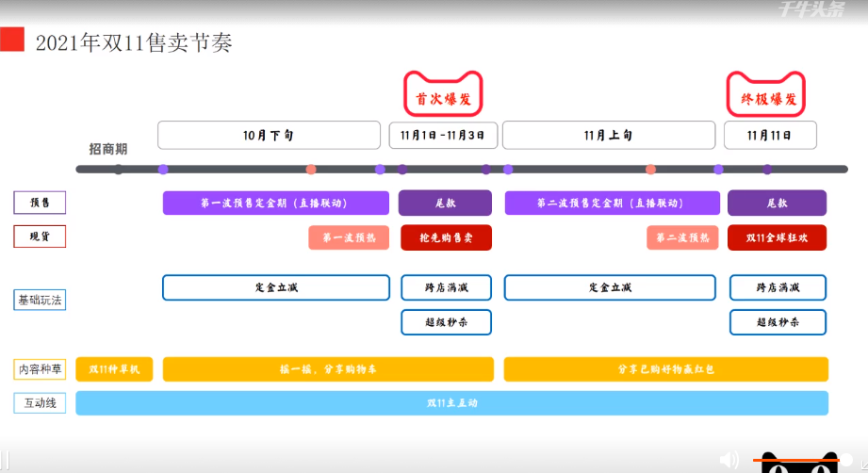Click the 现货 row label
868x473 pixels.
[x=40, y=236]
